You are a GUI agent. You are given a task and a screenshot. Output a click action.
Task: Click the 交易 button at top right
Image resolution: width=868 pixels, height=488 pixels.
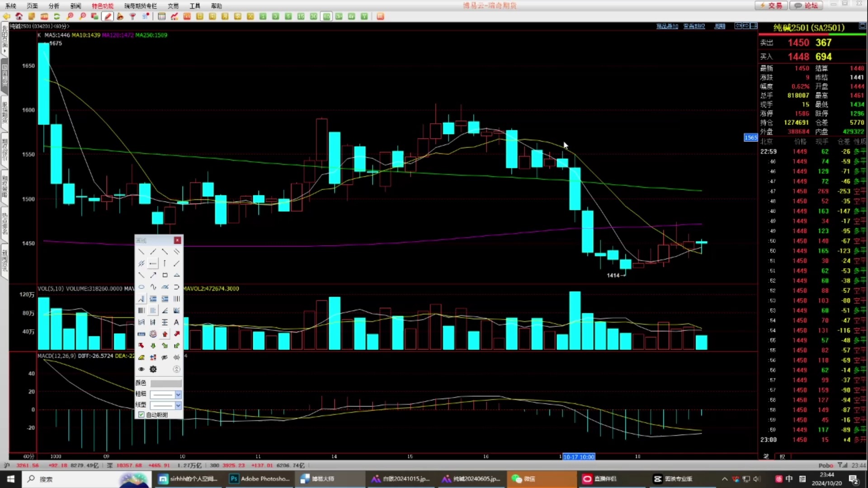(x=771, y=5)
